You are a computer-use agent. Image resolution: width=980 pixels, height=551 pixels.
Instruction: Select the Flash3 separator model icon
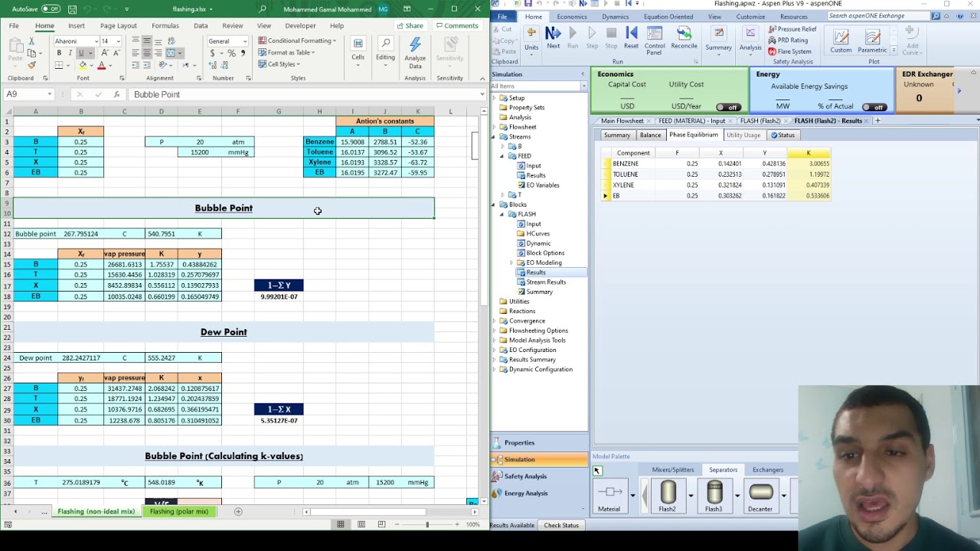714,497
